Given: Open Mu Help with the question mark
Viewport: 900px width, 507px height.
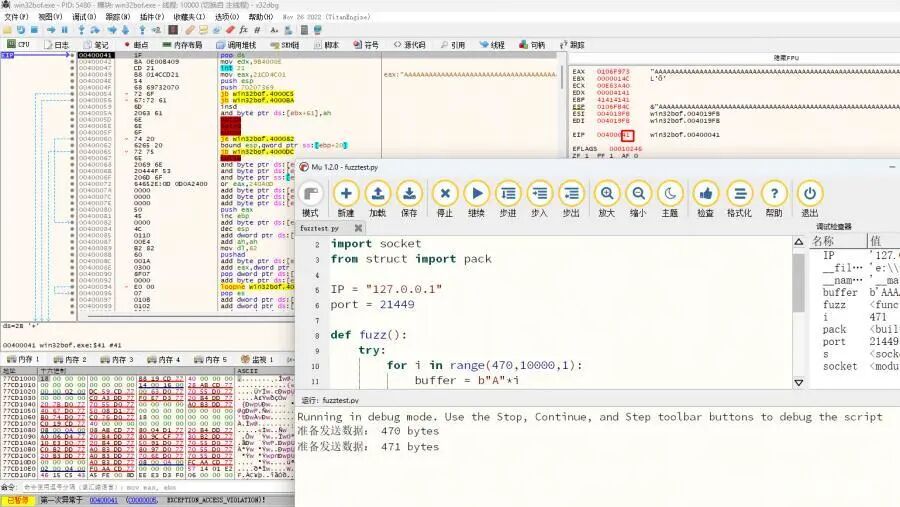Looking at the screenshot, I should click(774, 199).
